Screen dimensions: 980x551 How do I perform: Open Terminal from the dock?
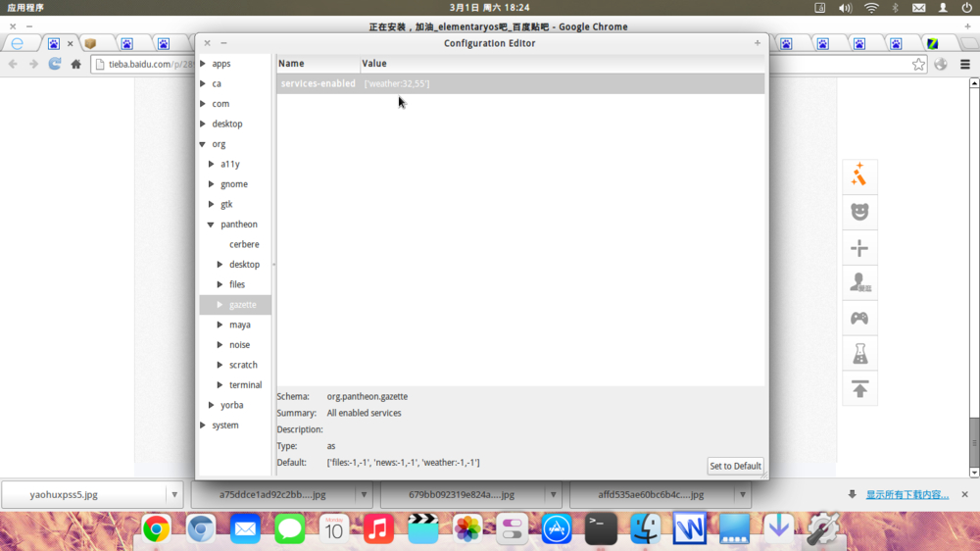(x=601, y=529)
